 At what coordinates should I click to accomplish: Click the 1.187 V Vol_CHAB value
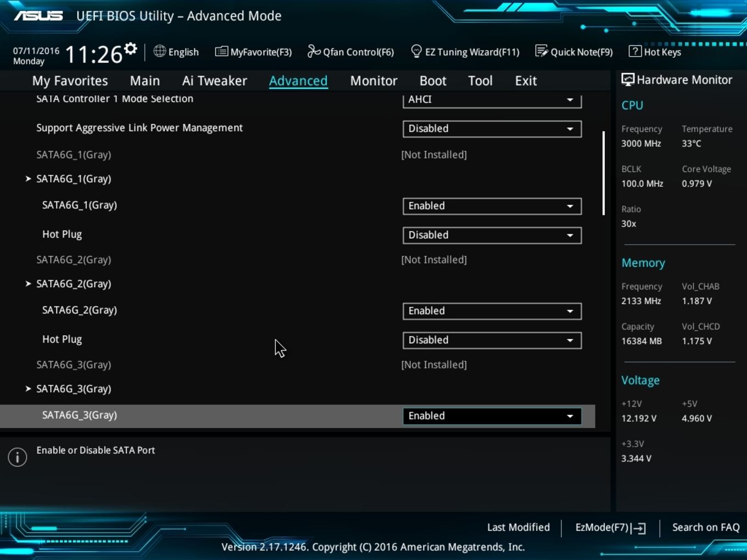pyautogui.click(x=696, y=301)
